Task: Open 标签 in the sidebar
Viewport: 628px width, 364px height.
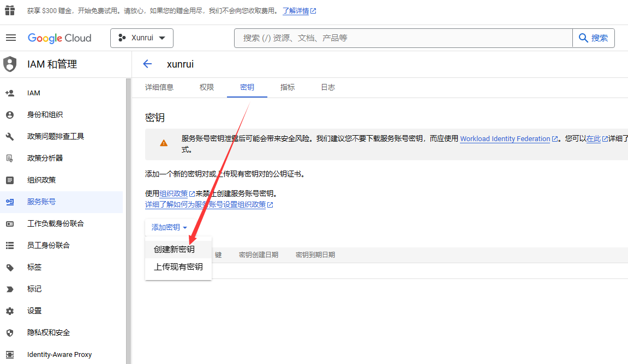Action: pyautogui.click(x=61, y=268)
